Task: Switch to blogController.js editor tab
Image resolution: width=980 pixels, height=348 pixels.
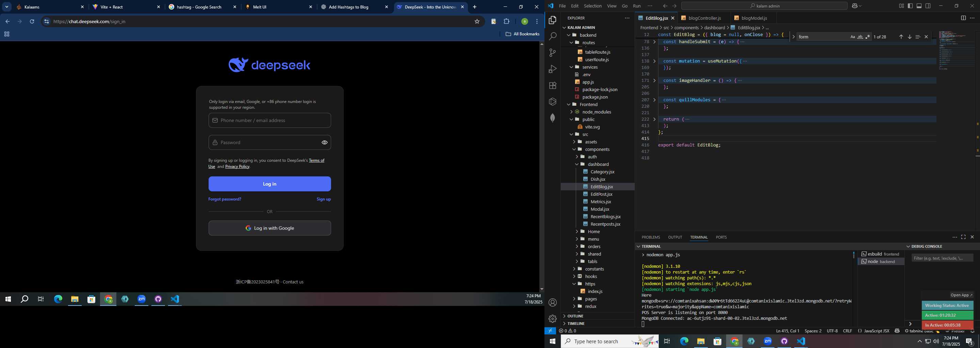Action: [x=705, y=18]
